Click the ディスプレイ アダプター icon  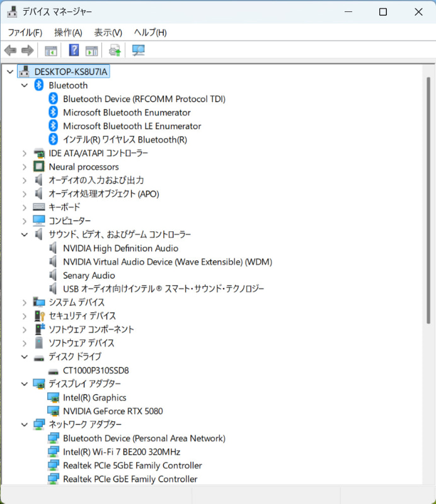pyautogui.click(x=39, y=384)
